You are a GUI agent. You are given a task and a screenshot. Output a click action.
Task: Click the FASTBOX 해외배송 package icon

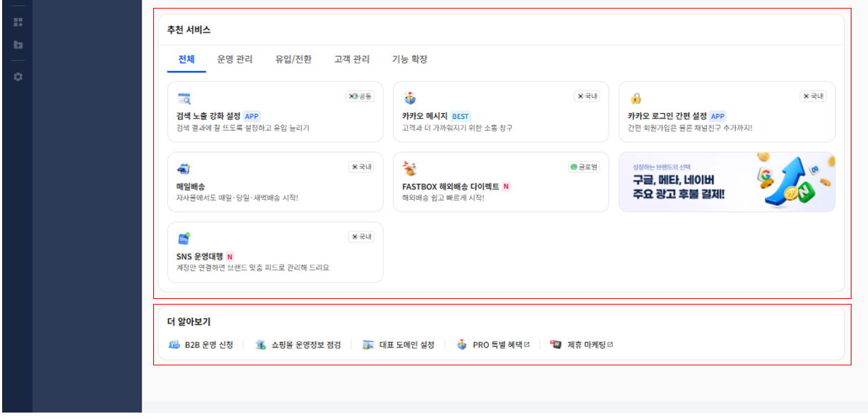409,169
